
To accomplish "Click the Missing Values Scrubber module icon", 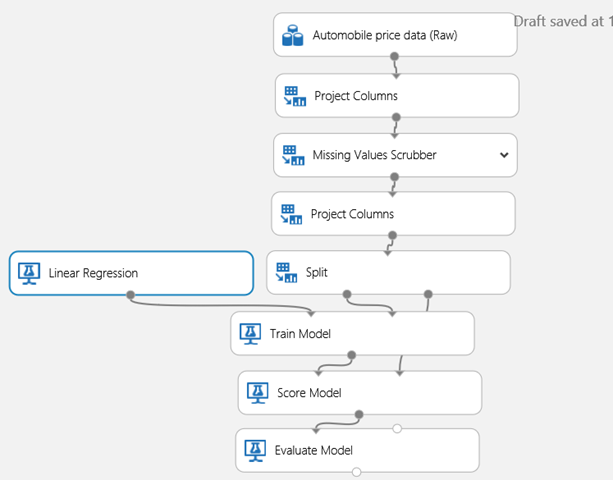I will 293,155.
